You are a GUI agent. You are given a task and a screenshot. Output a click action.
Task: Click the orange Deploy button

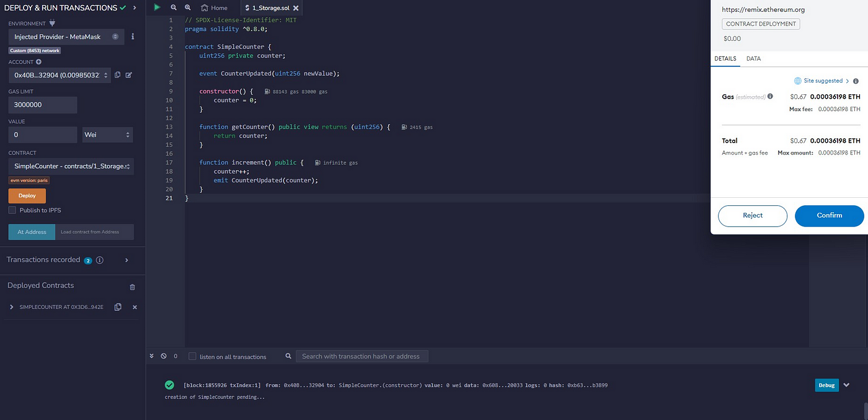coord(27,195)
